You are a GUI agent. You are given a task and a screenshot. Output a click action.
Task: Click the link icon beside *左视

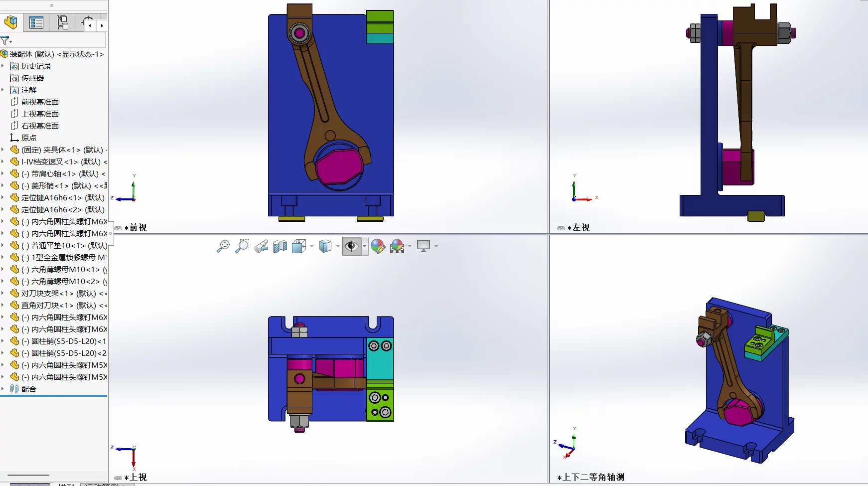tap(561, 228)
